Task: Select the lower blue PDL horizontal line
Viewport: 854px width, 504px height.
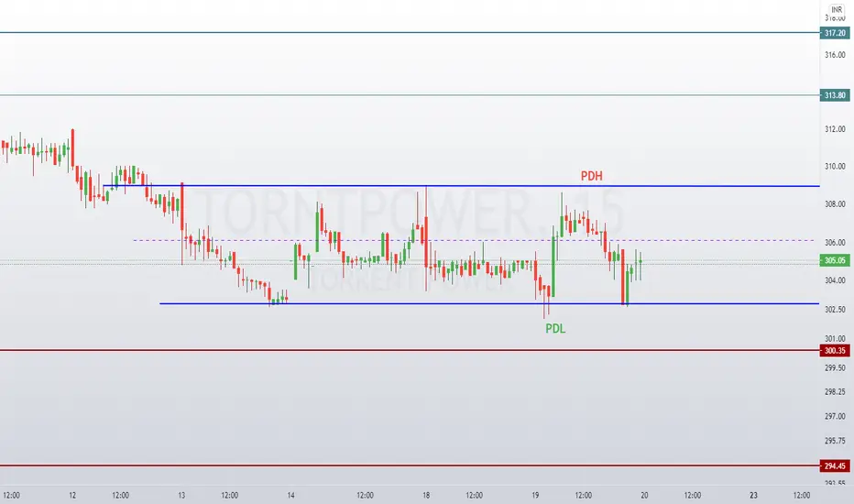Action: (x=489, y=303)
